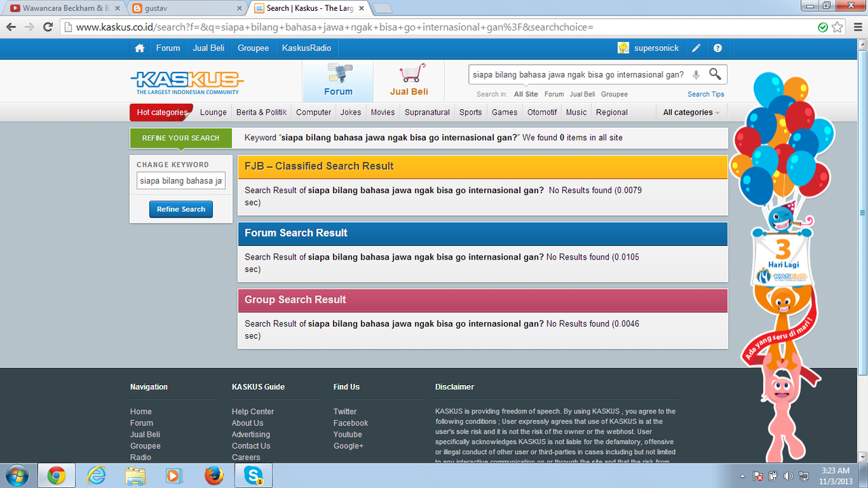Open a new browser tab
Screen dimensions: 868x488
click(x=382, y=8)
